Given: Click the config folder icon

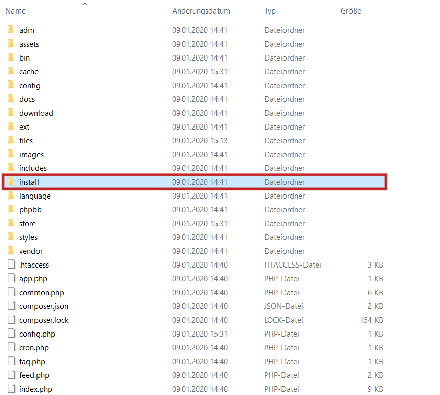Looking at the screenshot, I should [11, 85].
